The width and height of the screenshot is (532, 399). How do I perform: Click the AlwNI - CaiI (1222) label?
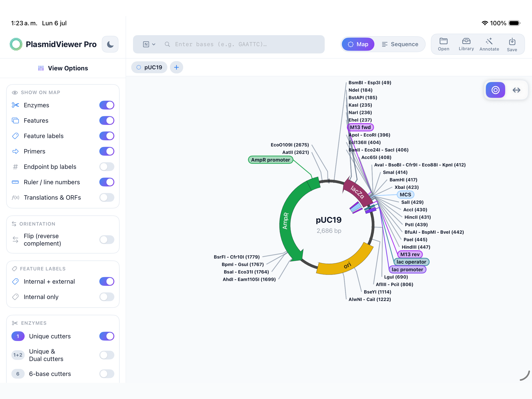point(370,299)
